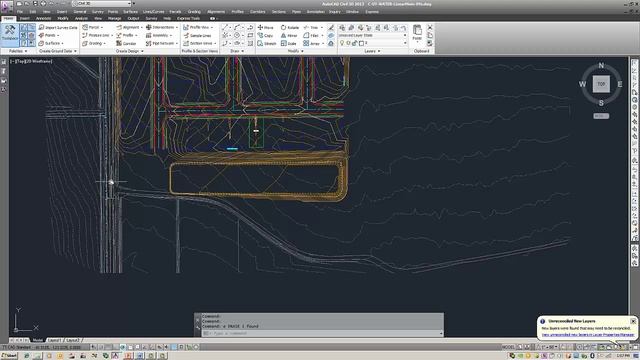Viewport: 640px width, 360px height.
Task: Select the Stretch tool
Action: click(x=267, y=43)
